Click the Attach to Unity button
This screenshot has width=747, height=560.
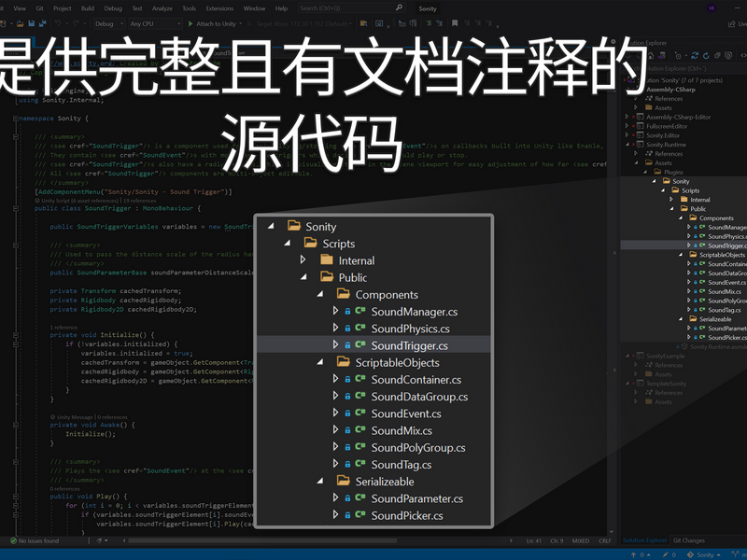[x=212, y=24]
